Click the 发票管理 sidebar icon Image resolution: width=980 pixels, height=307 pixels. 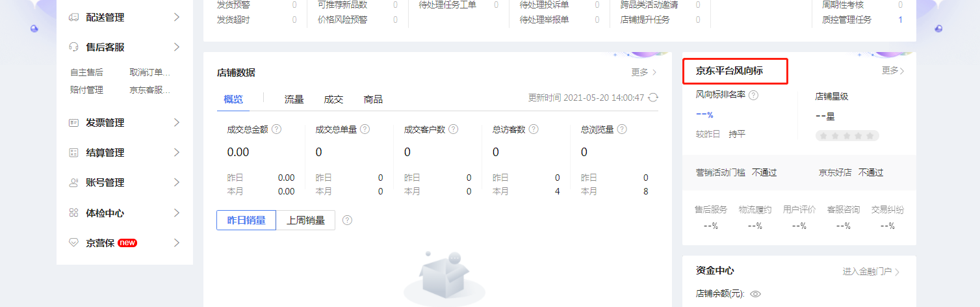click(x=73, y=123)
